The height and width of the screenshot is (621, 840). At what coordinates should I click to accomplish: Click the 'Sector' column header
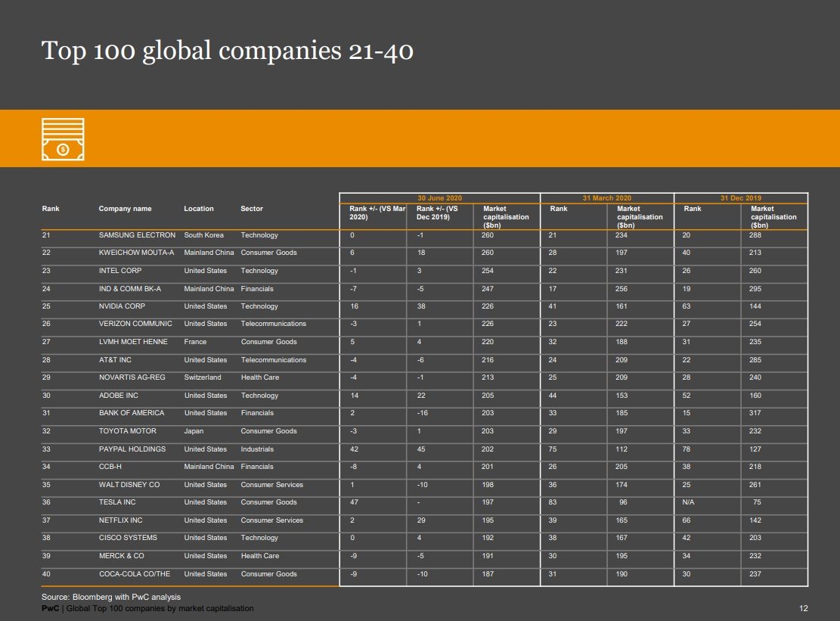pos(251,209)
